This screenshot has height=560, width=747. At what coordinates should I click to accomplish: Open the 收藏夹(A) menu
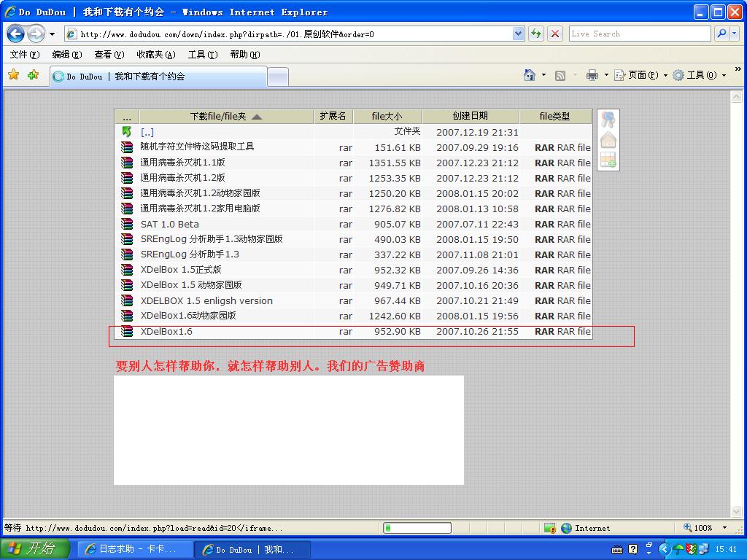coord(156,55)
